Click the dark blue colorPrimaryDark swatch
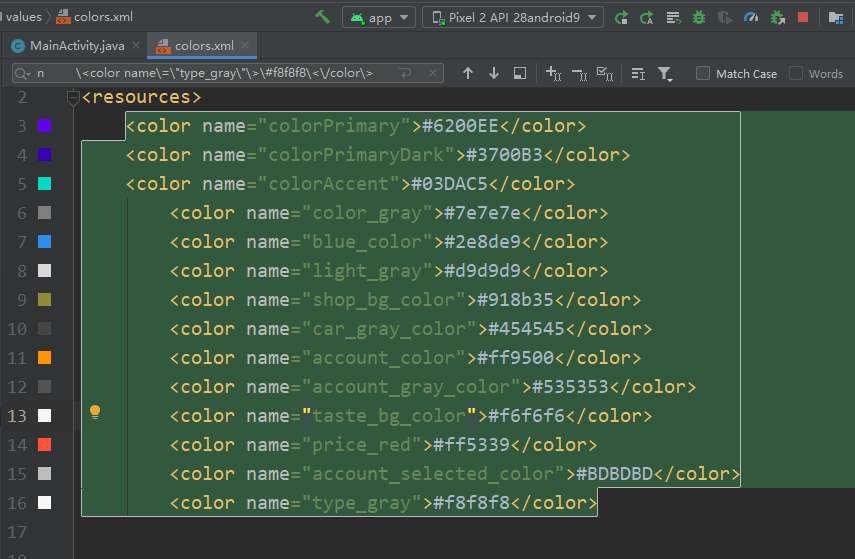Image resolution: width=855 pixels, height=559 pixels. (45, 155)
